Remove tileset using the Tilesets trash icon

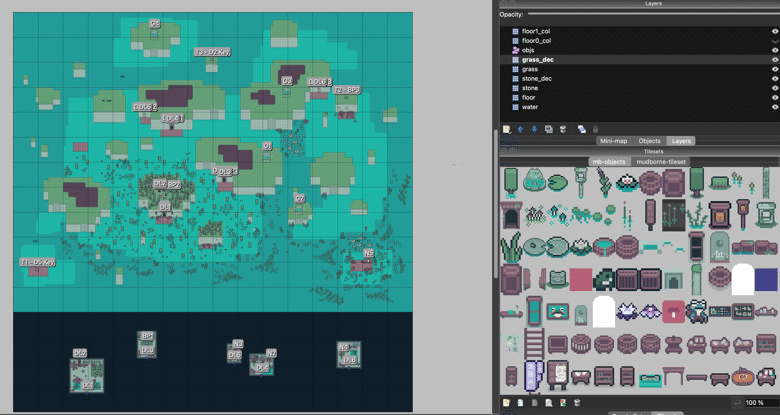577,403
